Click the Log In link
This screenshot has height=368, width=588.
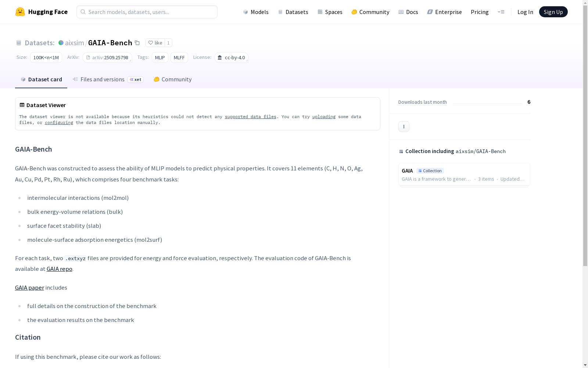525,12
